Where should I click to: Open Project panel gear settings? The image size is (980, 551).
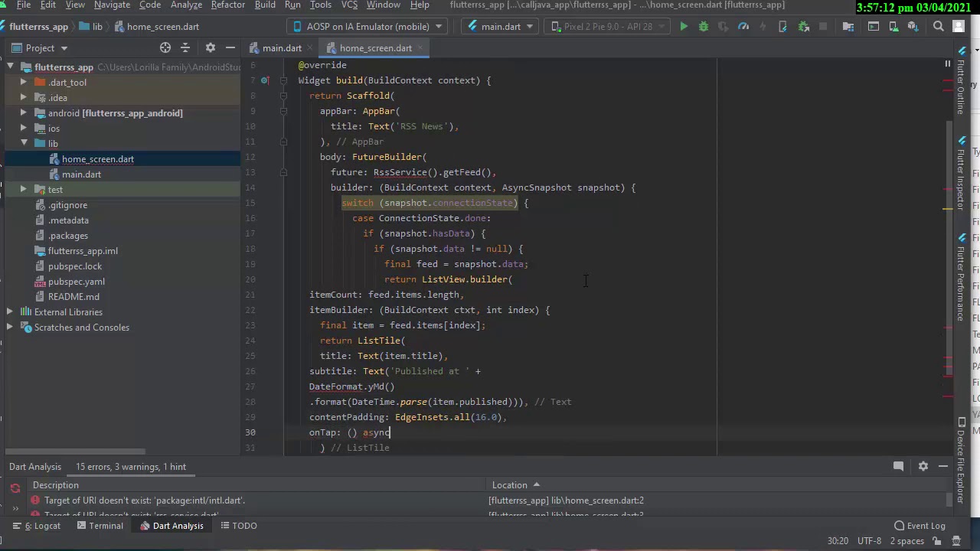tap(211, 47)
